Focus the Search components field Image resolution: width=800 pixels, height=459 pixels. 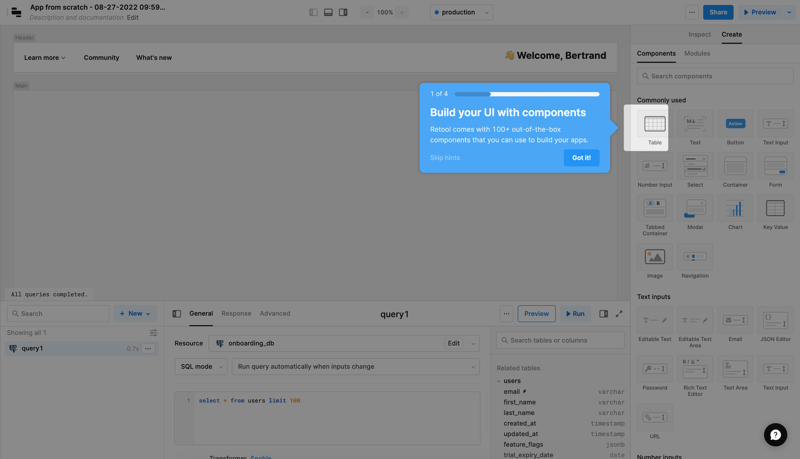point(715,76)
